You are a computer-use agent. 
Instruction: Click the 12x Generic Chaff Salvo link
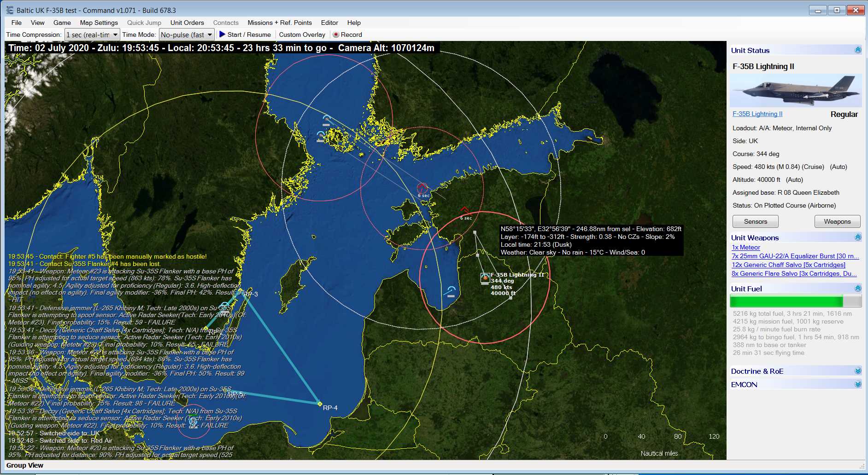coord(788,265)
